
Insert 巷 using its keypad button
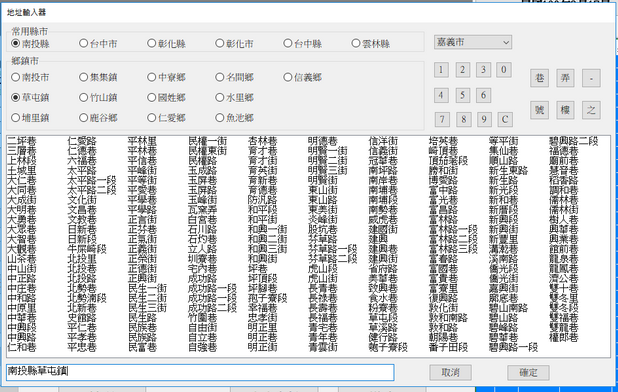pos(539,78)
